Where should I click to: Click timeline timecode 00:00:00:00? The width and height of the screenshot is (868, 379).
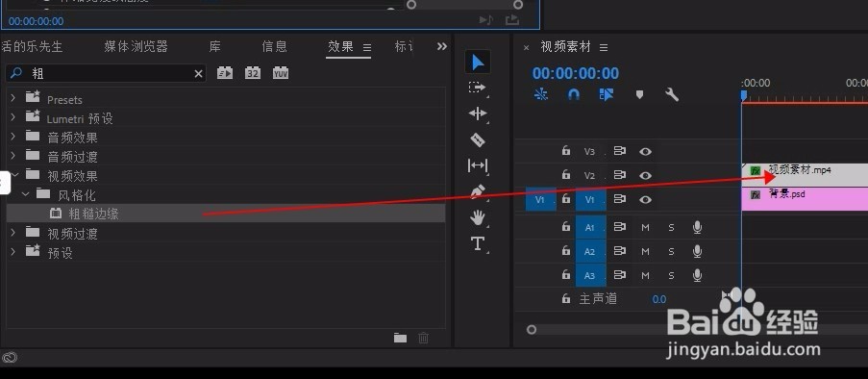[x=576, y=73]
